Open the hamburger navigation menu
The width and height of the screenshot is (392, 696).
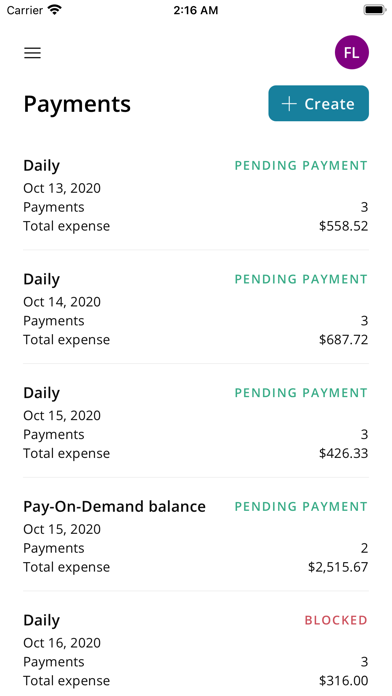coord(32,53)
